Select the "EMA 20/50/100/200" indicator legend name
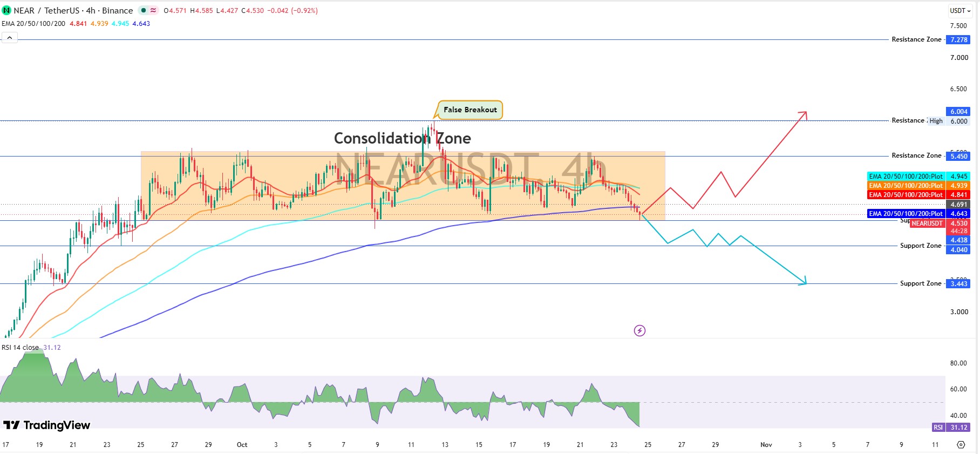 coord(33,24)
